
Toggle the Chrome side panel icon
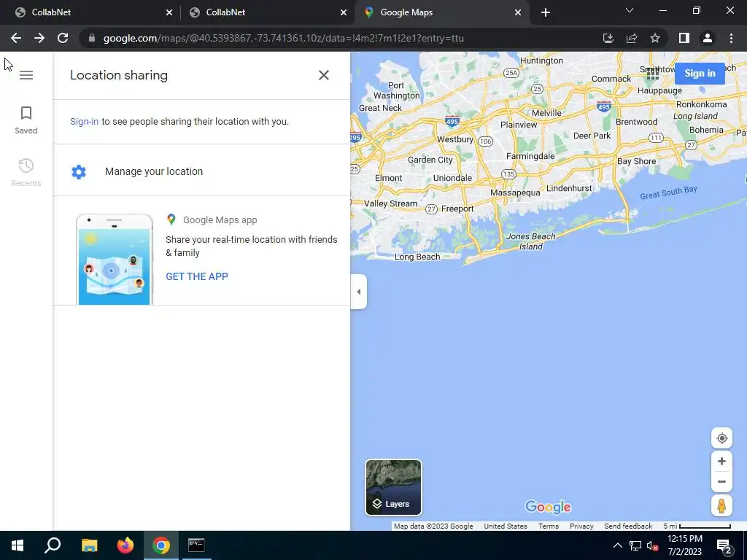pyautogui.click(x=684, y=38)
